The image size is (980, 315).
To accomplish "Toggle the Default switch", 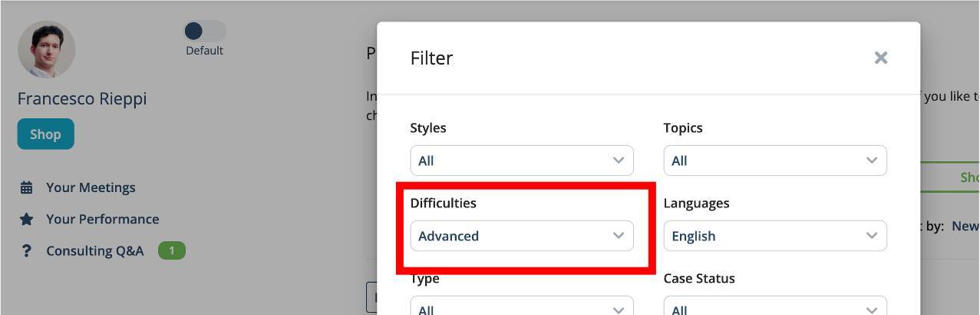I will click(204, 31).
